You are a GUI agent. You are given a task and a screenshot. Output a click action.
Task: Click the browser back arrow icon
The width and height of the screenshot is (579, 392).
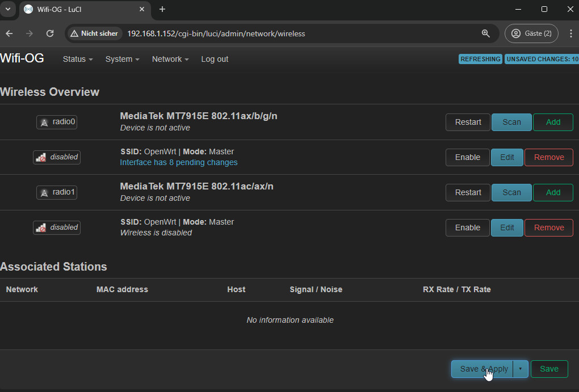(x=10, y=33)
